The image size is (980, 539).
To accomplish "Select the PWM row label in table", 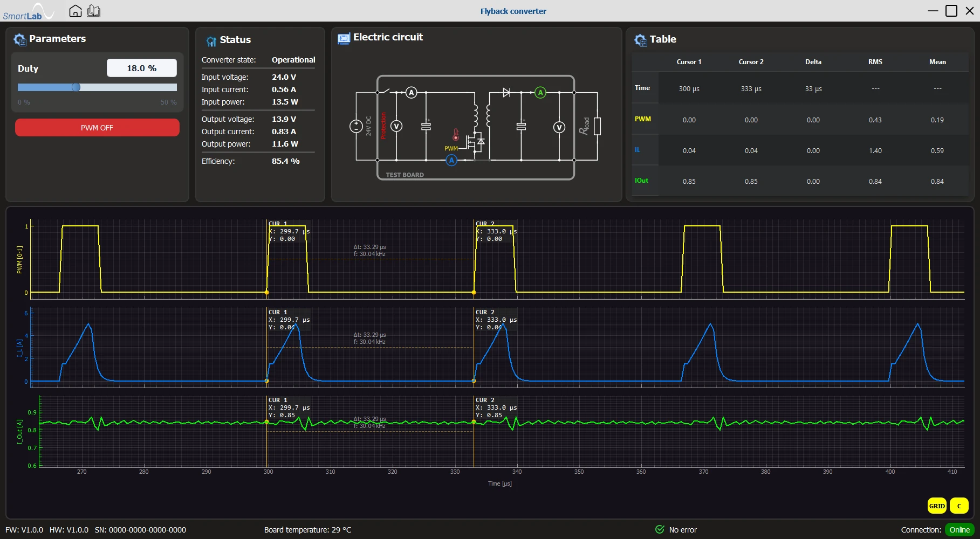I will (643, 119).
